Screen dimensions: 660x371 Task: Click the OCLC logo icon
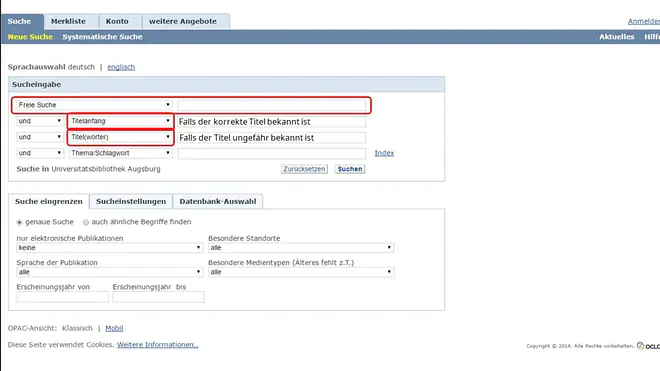coord(648,346)
